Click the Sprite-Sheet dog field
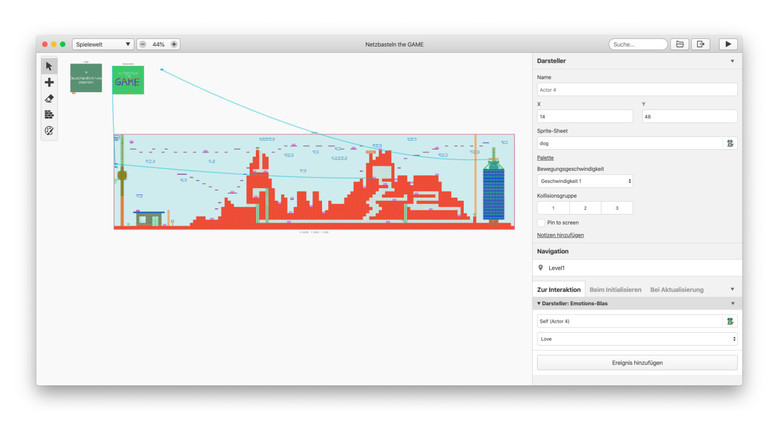Screen dimensions: 768x432 pyautogui.click(x=630, y=144)
